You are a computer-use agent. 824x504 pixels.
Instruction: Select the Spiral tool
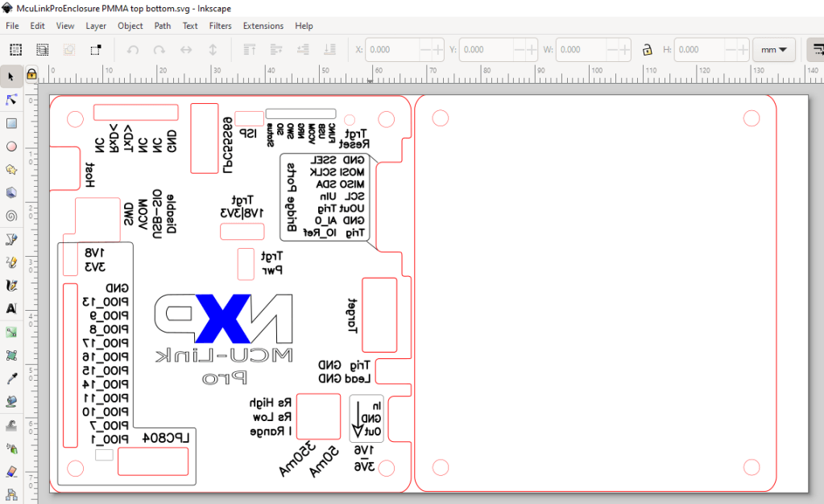click(11, 216)
